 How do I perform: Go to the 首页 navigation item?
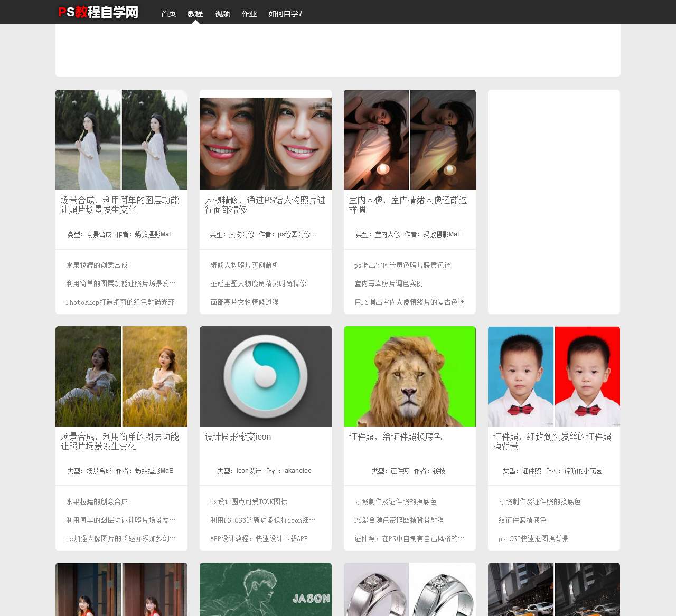168,14
